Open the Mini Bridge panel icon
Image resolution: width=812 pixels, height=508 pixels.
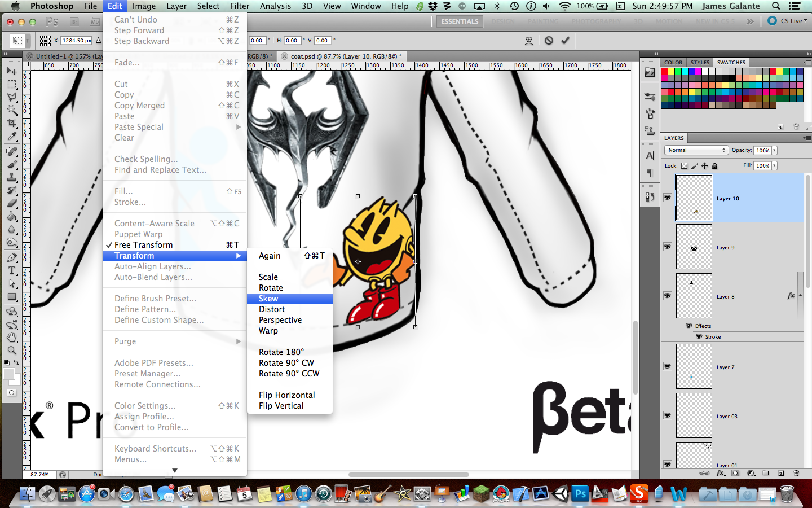(x=650, y=72)
